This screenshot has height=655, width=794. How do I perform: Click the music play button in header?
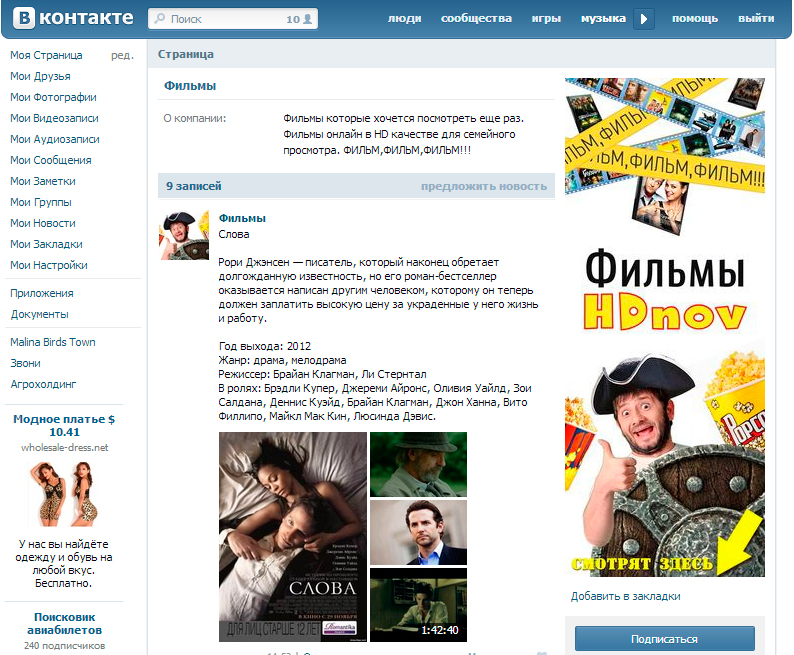(644, 19)
